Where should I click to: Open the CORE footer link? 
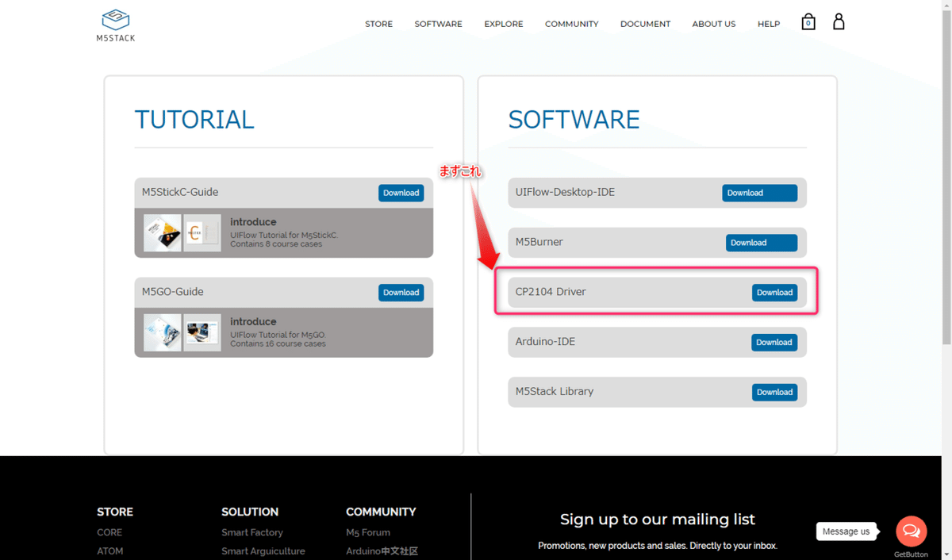click(x=109, y=532)
